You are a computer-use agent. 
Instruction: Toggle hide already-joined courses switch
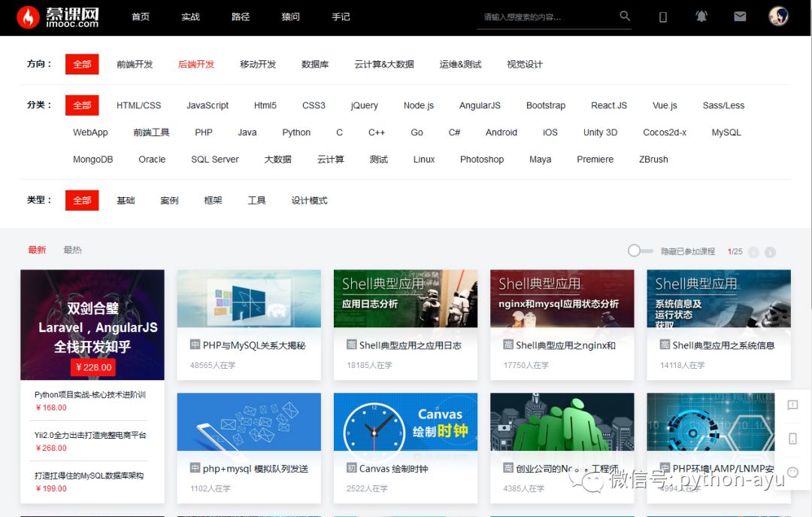tap(640, 251)
